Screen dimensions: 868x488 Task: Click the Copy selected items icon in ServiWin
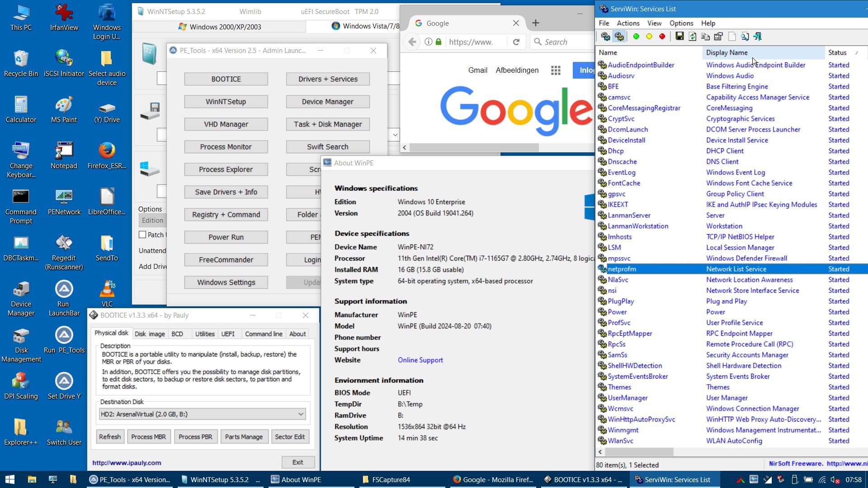point(706,37)
